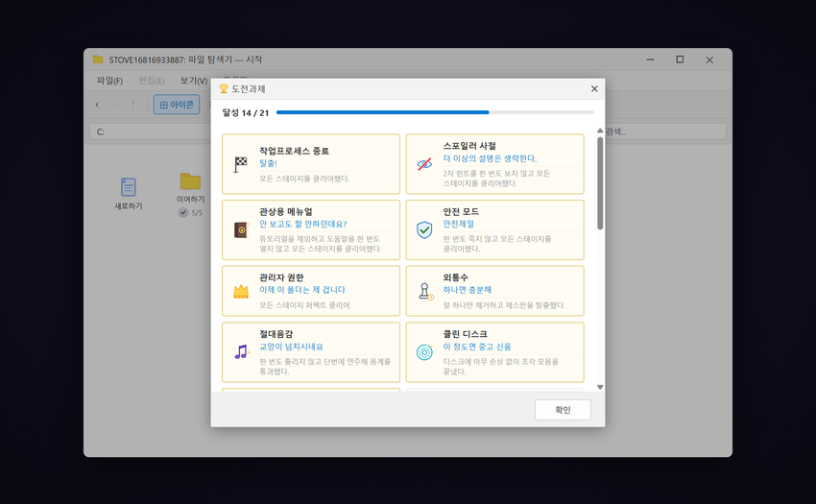Click the 달성 14 / 21 progress bar

click(435, 112)
